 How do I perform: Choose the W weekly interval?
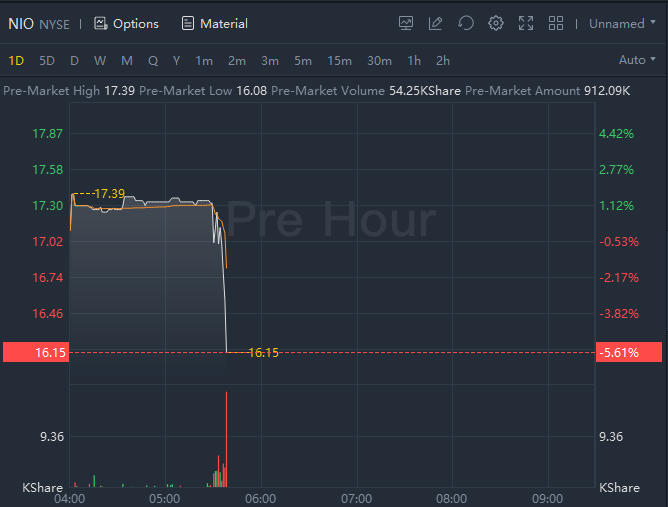coord(100,60)
